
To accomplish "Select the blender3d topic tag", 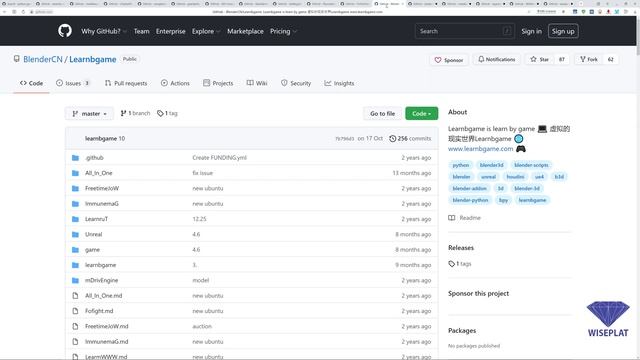I will pos(491,165).
